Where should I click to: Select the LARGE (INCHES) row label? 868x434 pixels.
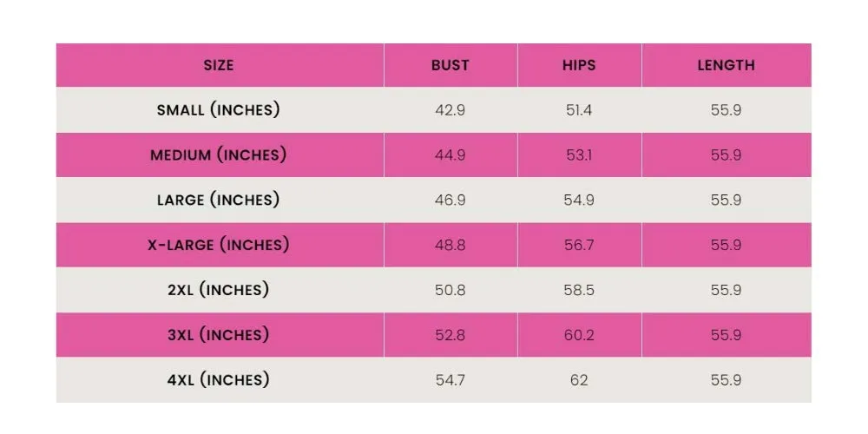point(219,200)
